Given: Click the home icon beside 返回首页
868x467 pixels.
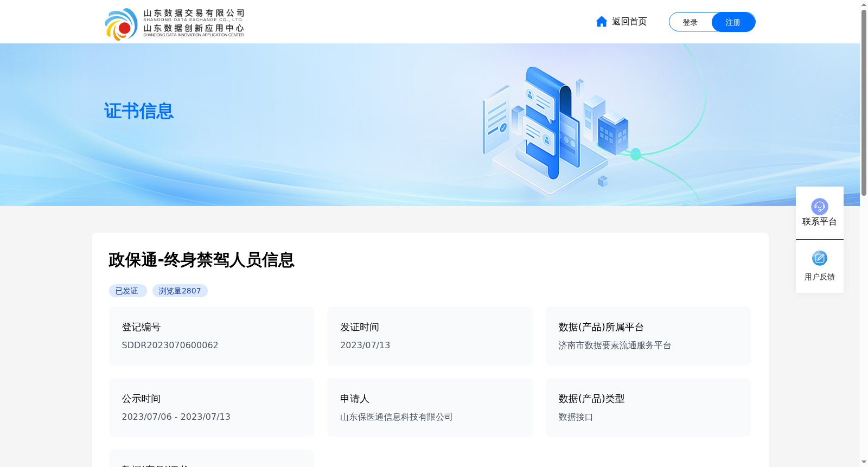Looking at the screenshot, I should 601,21.
